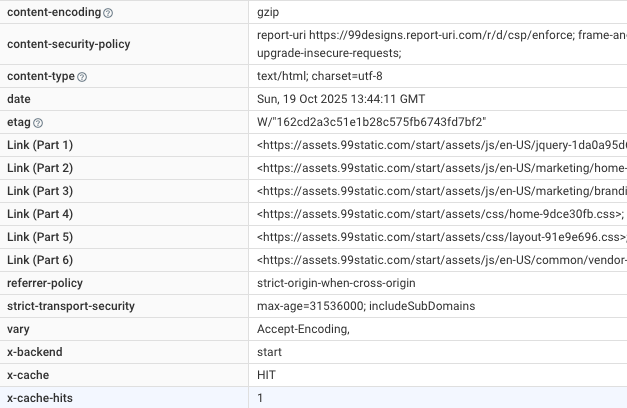The height and width of the screenshot is (408, 627).
Task: Select the x-cache-hits header name
Action: (40, 398)
